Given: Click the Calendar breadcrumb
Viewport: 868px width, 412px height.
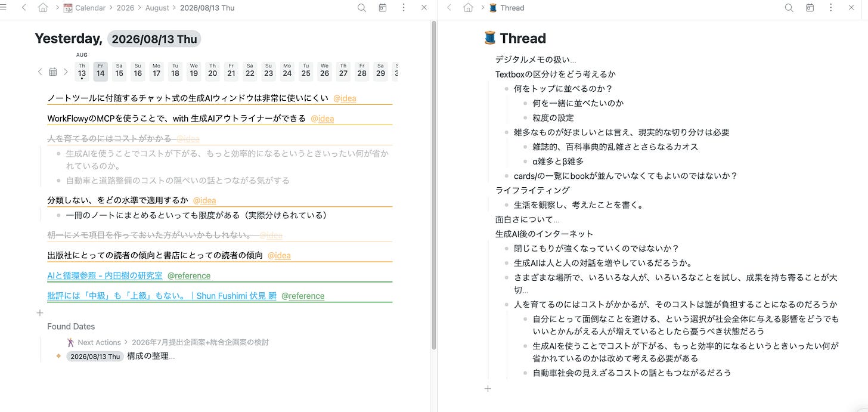Looking at the screenshot, I should pos(85,8).
